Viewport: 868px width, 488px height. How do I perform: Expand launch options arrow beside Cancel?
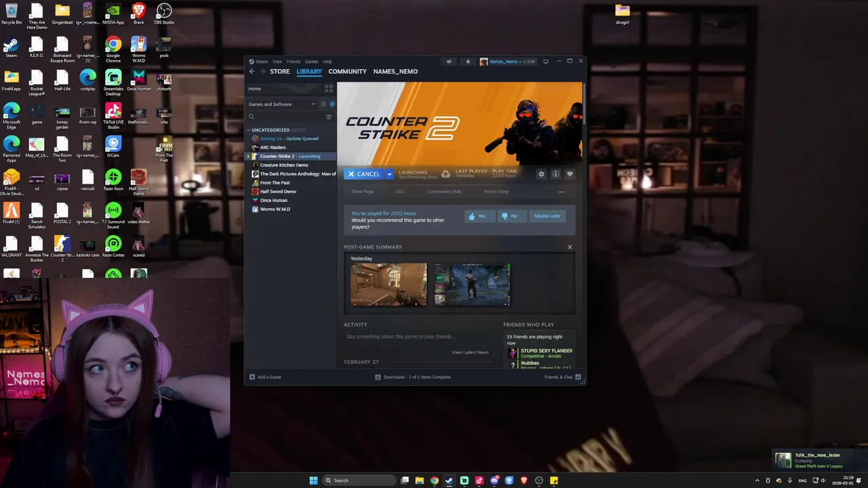pyautogui.click(x=389, y=174)
